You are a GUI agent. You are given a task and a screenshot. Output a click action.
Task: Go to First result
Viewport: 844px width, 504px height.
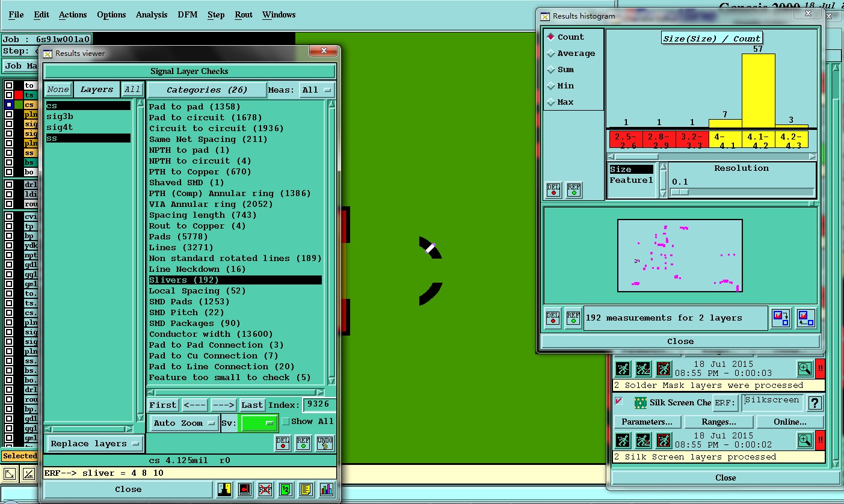point(163,405)
